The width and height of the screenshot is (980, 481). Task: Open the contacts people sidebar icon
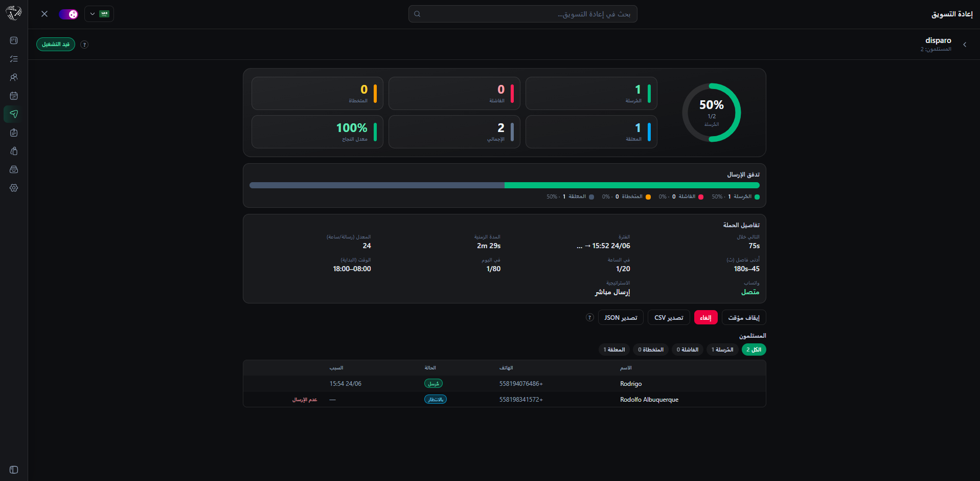[x=14, y=77]
